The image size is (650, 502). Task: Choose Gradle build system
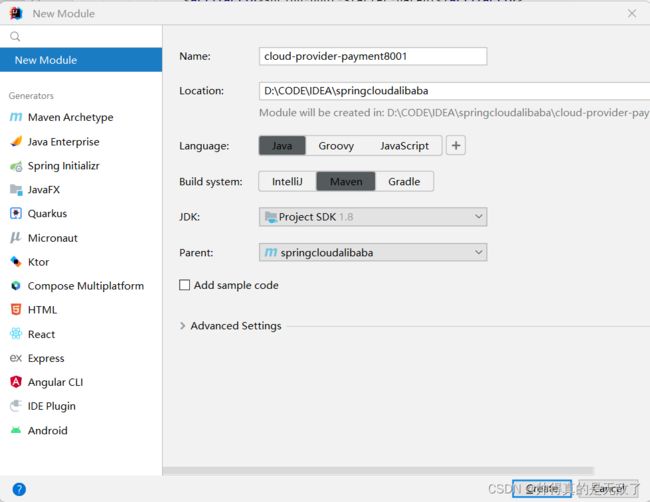click(404, 182)
